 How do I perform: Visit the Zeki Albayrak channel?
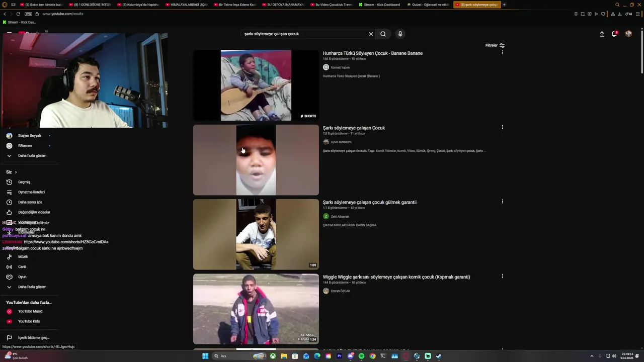point(340,216)
